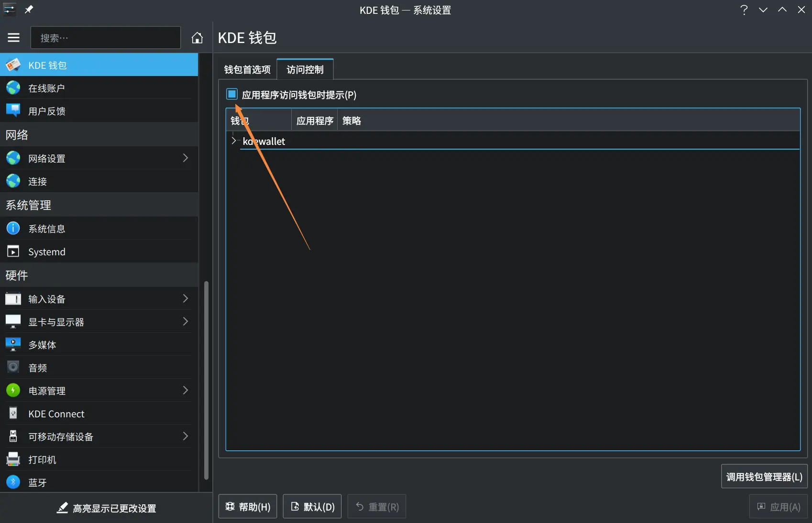Viewport: 812px width, 523px height.
Task: Click the 在线账户 globe icon
Action: (x=13, y=87)
